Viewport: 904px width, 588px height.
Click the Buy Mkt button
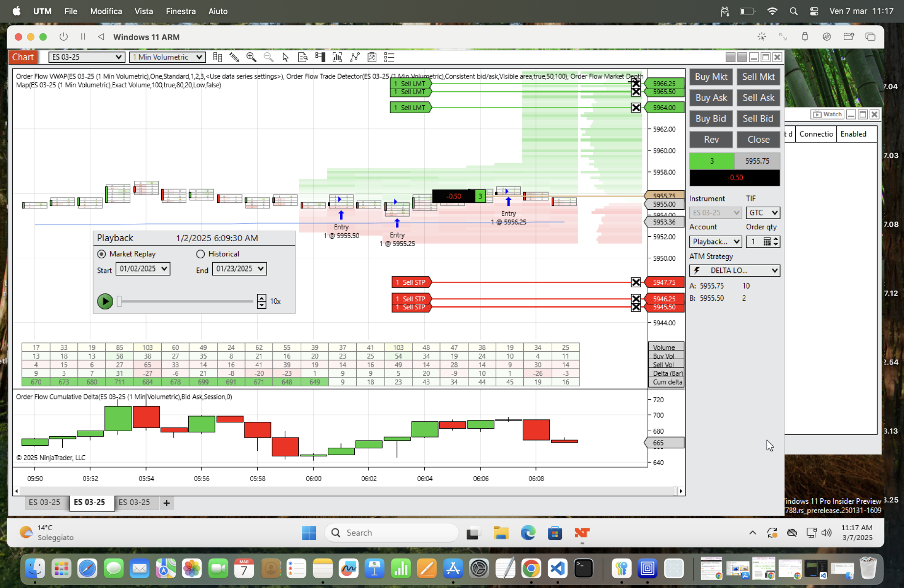(x=711, y=77)
